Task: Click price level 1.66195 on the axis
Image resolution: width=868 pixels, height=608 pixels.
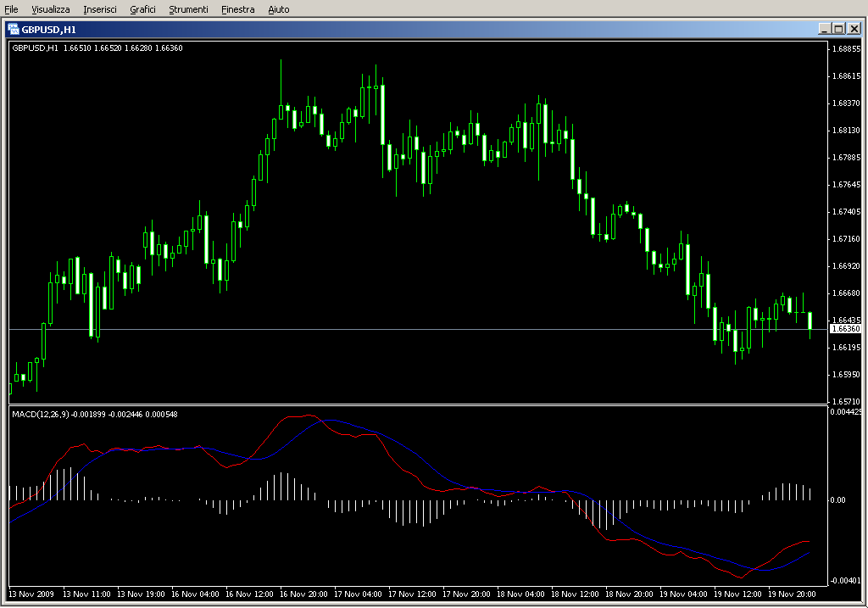Action: pos(847,347)
